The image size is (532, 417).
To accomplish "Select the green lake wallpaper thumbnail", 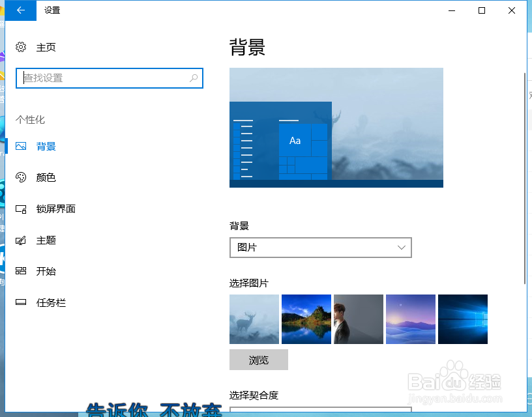I will (306, 319).
